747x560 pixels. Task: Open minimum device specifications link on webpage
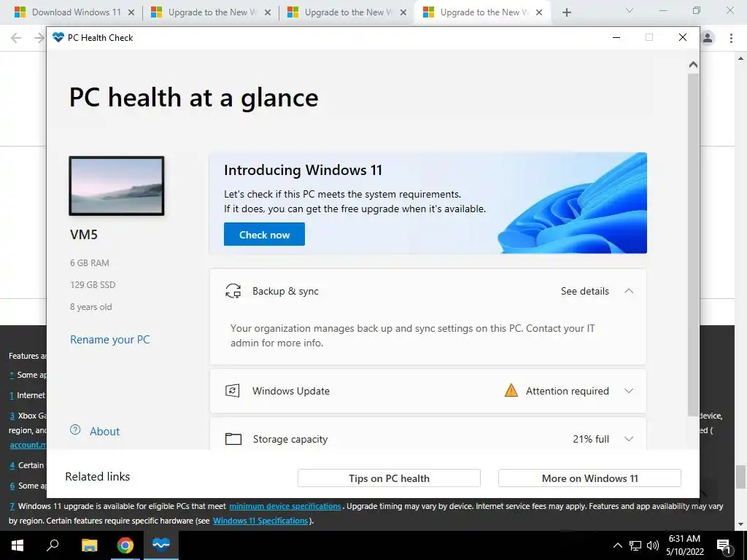click(x=285, y=506)
